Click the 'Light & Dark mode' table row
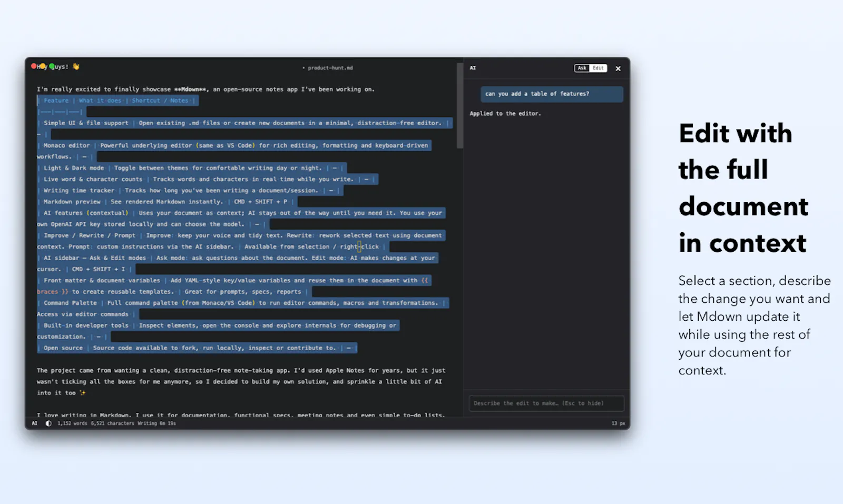The width and height of the screenshot is (843, 504). (x=191, y=168)
